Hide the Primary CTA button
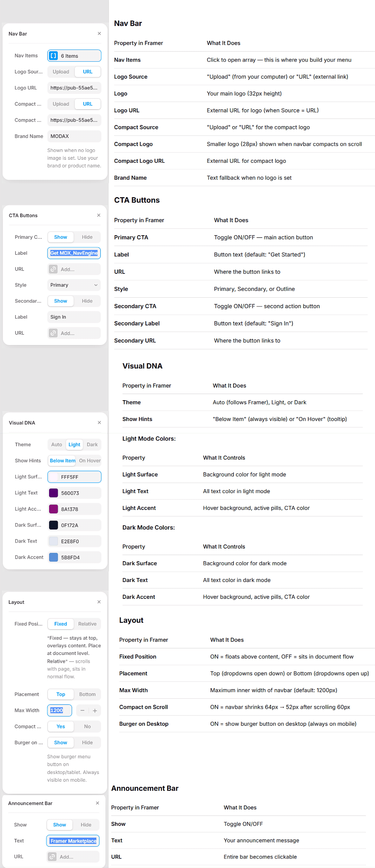The width and height of the screenshot is (375, 868). [x=87, y=237]
